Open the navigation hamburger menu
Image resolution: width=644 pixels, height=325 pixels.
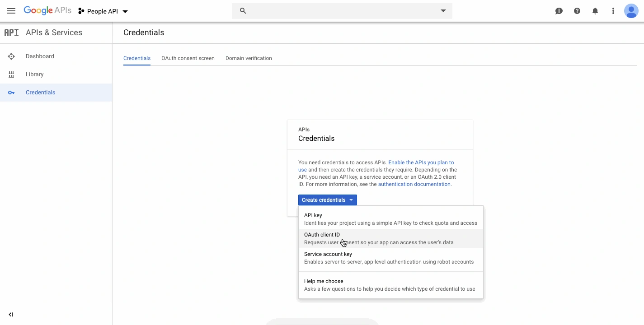[x=11, y=11]
